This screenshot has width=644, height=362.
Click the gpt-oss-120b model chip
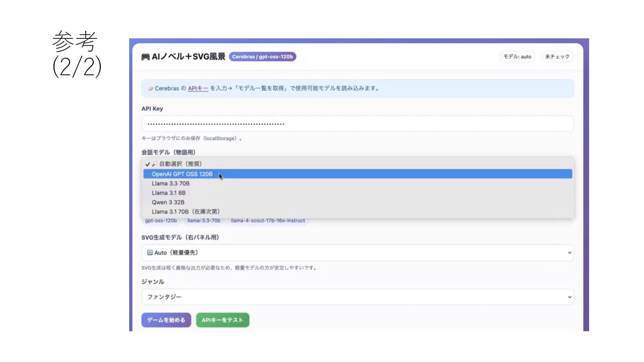pos(161,221)
